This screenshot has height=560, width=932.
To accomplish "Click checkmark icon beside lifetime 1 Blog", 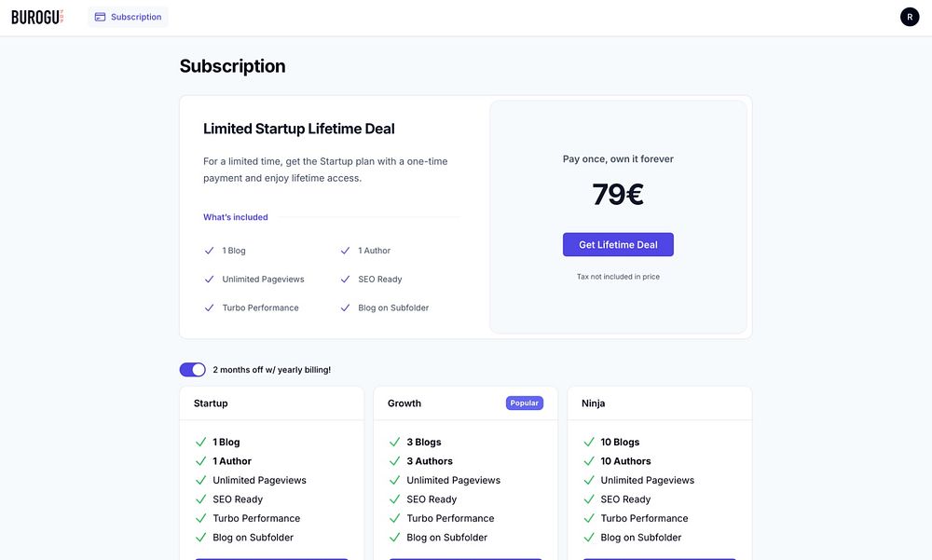I will point(209,251).
